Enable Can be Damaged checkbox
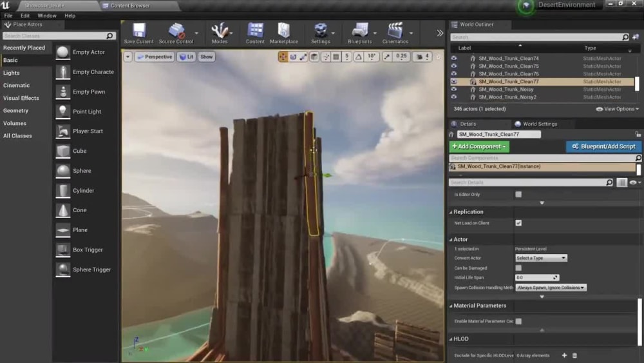Image resolution: width=644 pixels, height=363 pixels. (518, 268)
